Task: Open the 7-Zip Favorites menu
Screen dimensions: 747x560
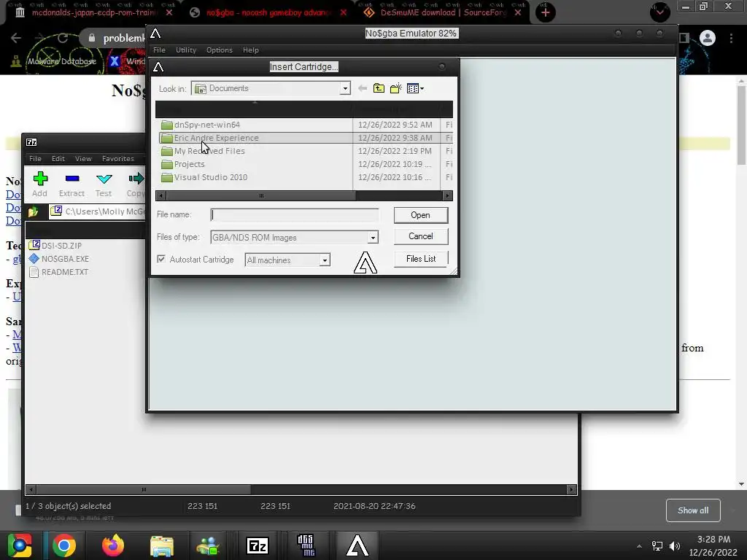Action: [x=117, y=158]
